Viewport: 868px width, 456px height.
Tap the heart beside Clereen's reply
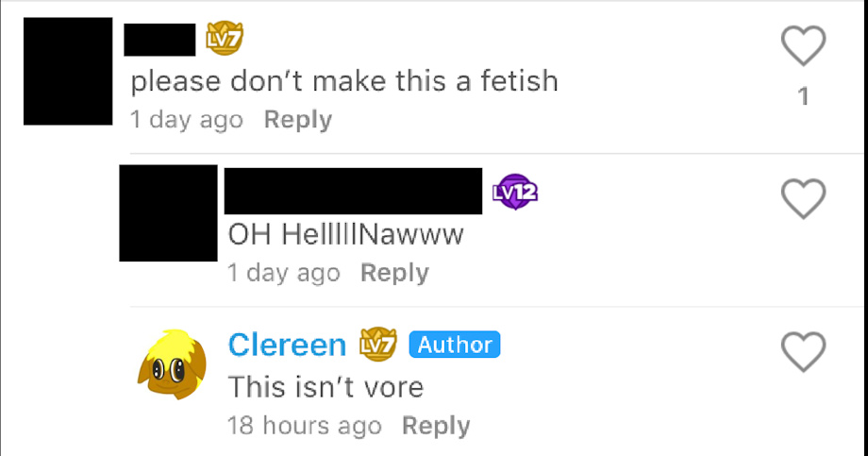click(803, 351)
